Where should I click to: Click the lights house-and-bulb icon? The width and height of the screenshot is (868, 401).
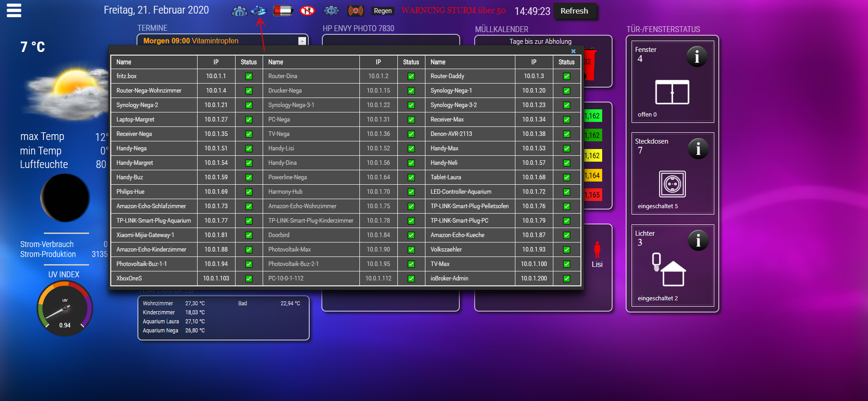pyautogui.click(x=669, y=270)
